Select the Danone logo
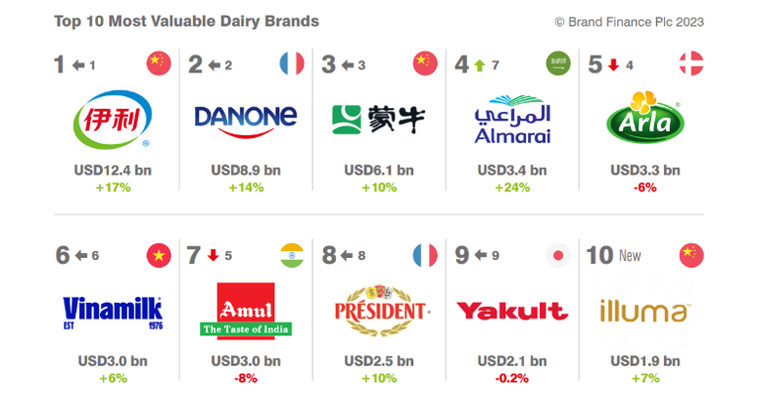This screenshot has height=401, width=760. point(245,117)
